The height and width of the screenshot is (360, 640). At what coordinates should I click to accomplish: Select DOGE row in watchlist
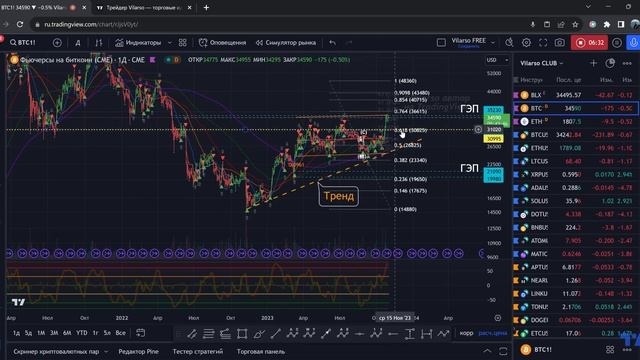coord(576,320)
